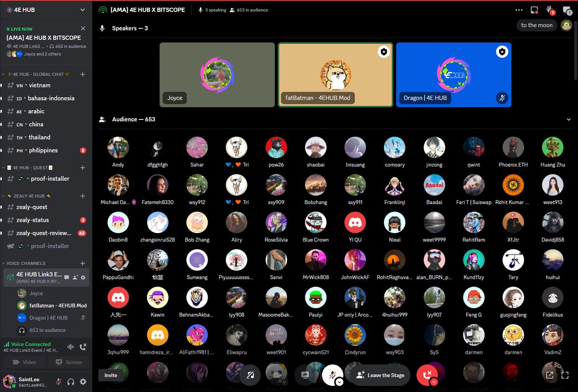Open the zealy-status channel
Viewport: 578px width, 392px height.
point(46,220)
